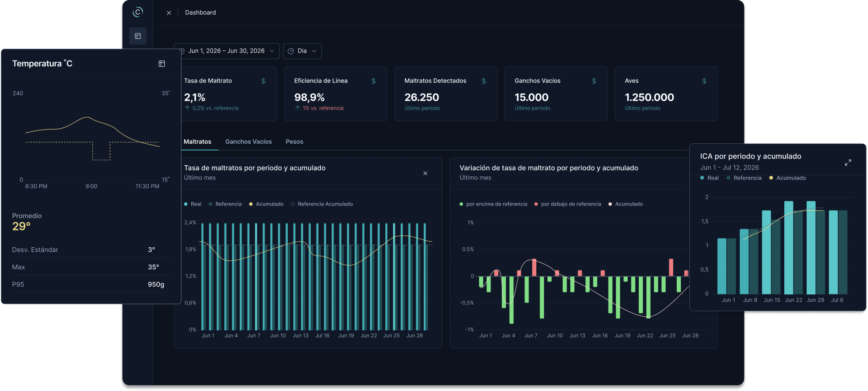Image resolution: width=868 pixels, height=391 pixels.
Task: Click the Promedio 29° value
Action: click(x=22, y=226)
